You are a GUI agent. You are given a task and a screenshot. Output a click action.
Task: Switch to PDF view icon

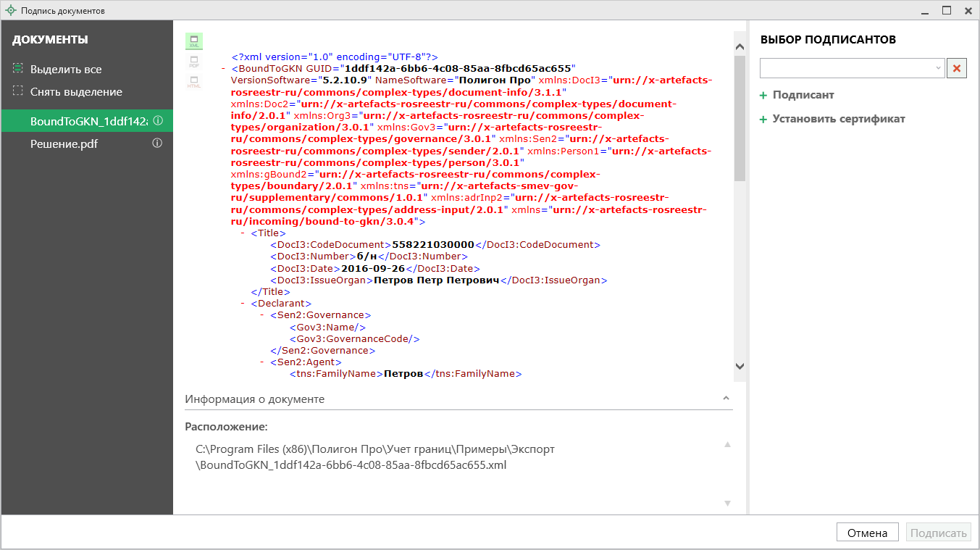(x=194, y=62)
